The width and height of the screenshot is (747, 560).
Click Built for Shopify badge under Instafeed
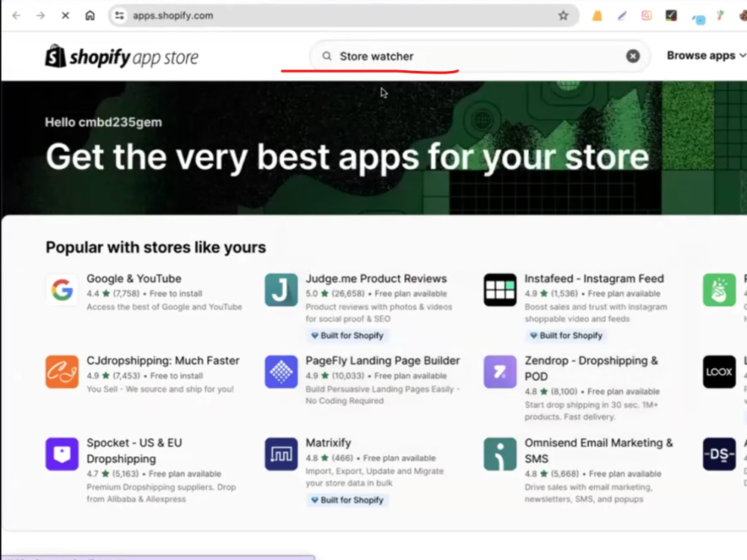[566, 335]
